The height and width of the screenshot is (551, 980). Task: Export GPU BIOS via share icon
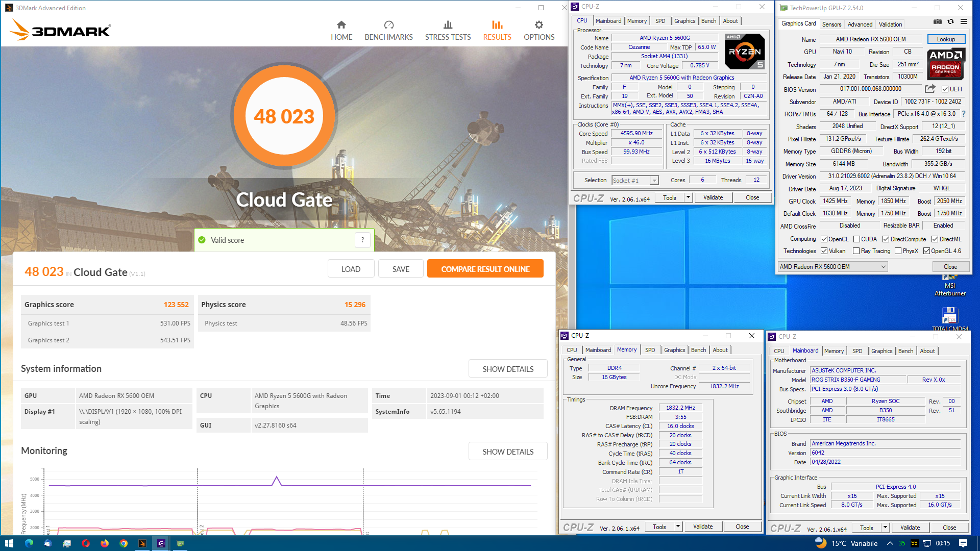click(x=930, y=89)
